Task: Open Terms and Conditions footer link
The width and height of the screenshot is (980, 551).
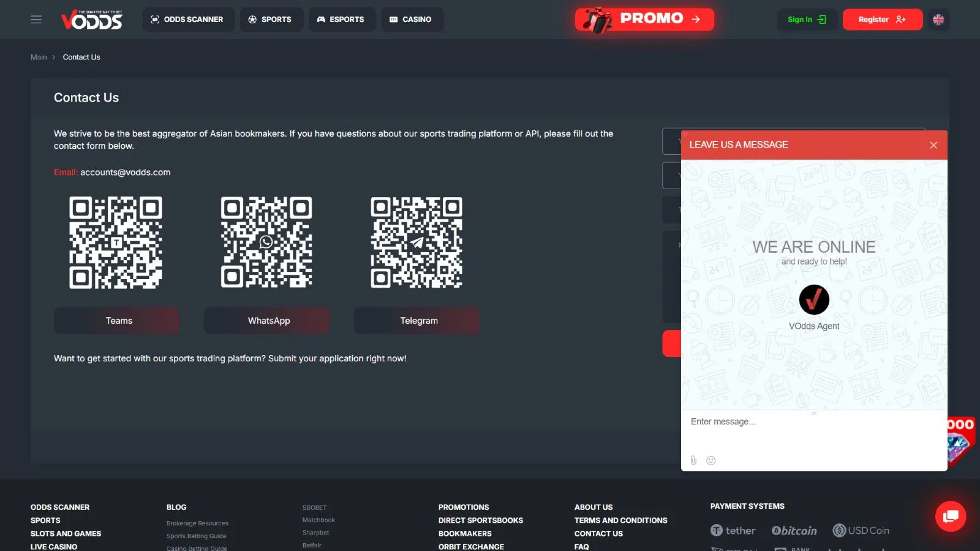Action: pos(621,520)
